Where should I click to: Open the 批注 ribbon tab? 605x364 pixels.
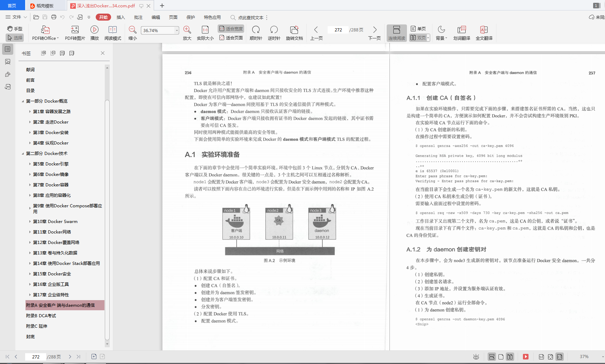tap(138, 17)
